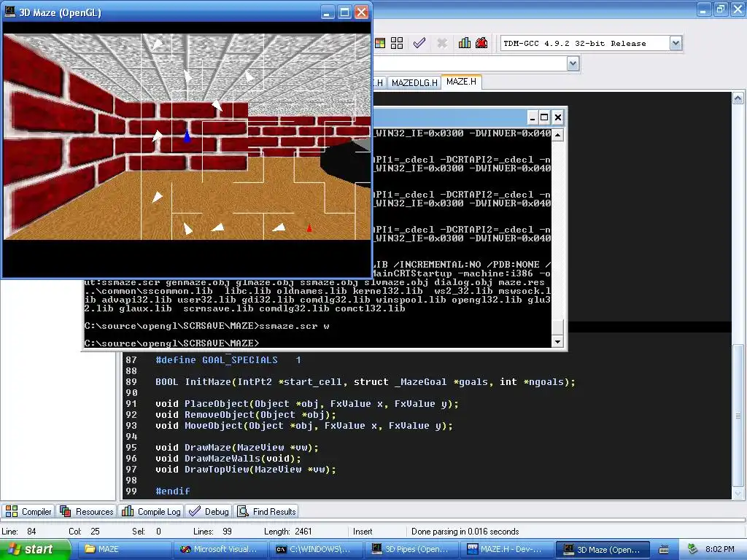Click 'void MoveObject' on line 93
The image size is (747, 560).
tap(304, 426)
